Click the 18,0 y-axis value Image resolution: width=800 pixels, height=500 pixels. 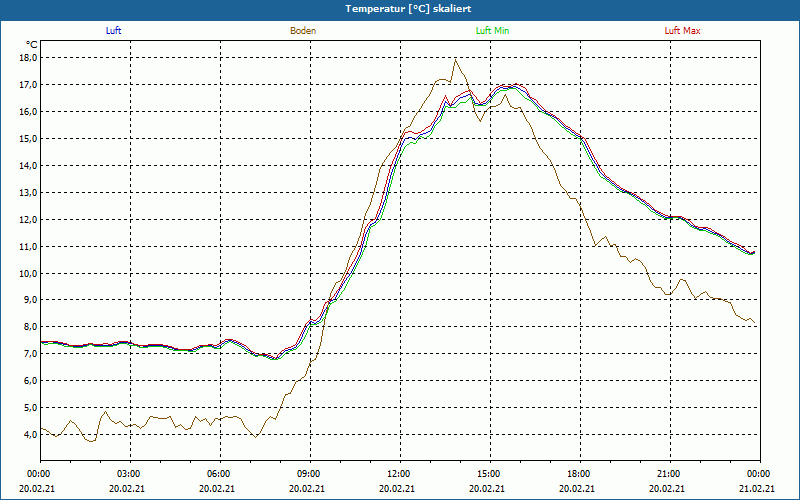point(30,58)
